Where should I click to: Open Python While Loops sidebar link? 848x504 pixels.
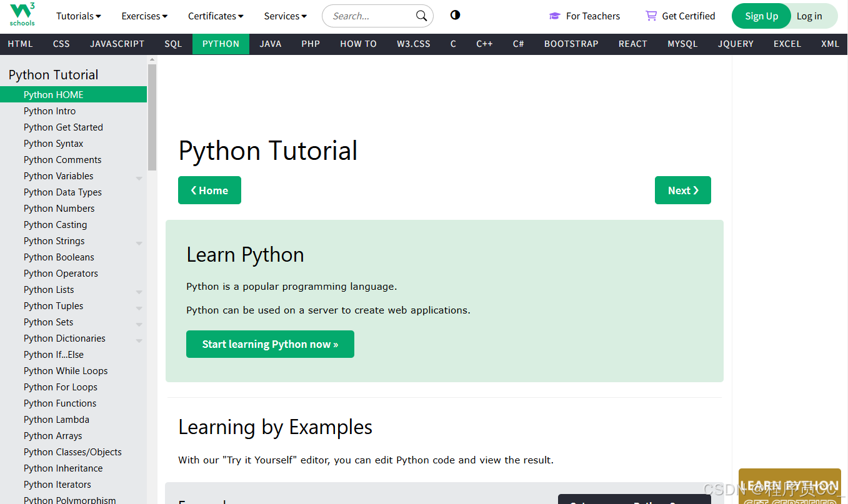74,371
